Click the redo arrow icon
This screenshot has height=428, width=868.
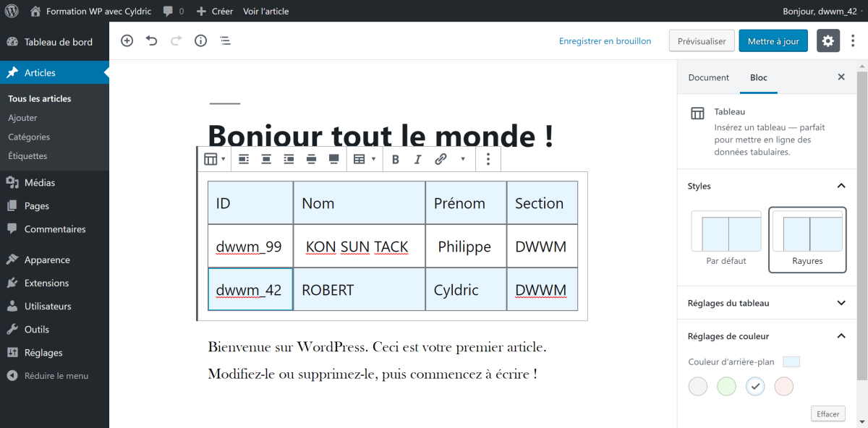(176, 41)
